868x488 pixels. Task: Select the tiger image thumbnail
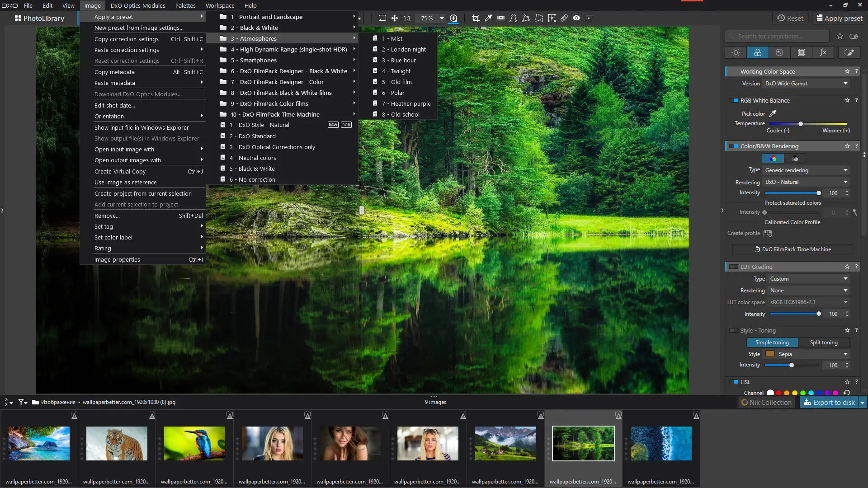pyautogui.click(x=117, y=443)
